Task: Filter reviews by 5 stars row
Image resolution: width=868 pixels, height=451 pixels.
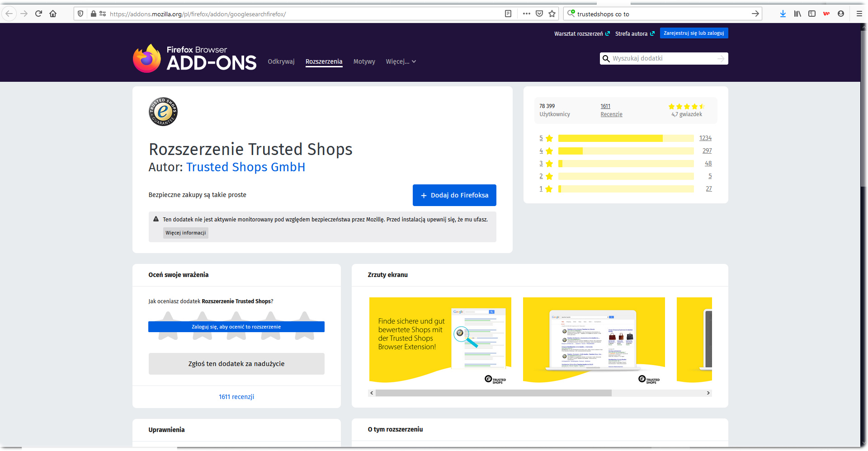Action: (x=625, y=138)
